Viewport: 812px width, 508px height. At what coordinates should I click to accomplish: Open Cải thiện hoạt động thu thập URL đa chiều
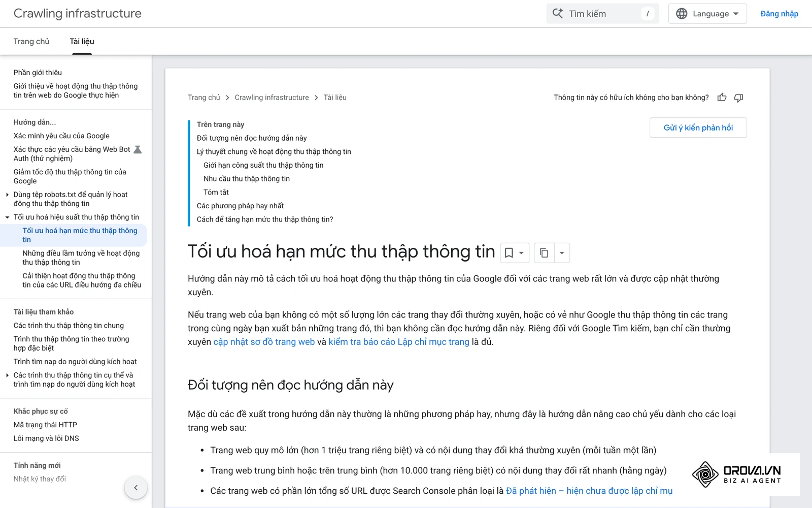point(82,280)
